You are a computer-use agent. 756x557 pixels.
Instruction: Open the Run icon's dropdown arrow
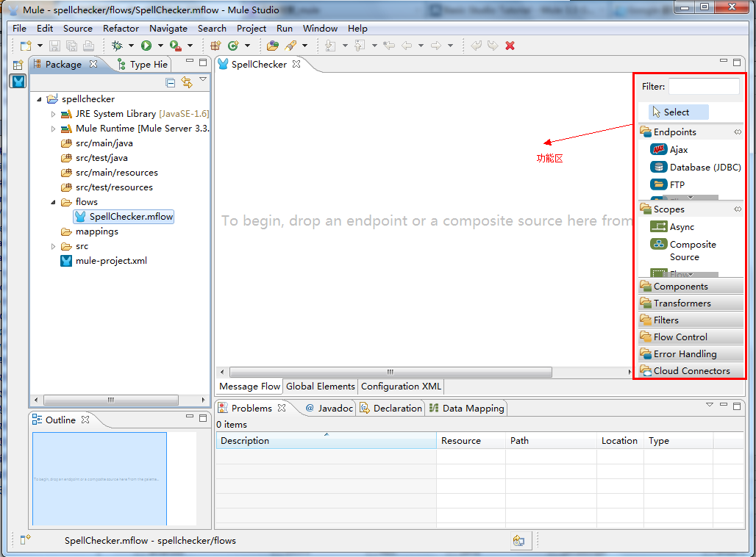point(160,46)
